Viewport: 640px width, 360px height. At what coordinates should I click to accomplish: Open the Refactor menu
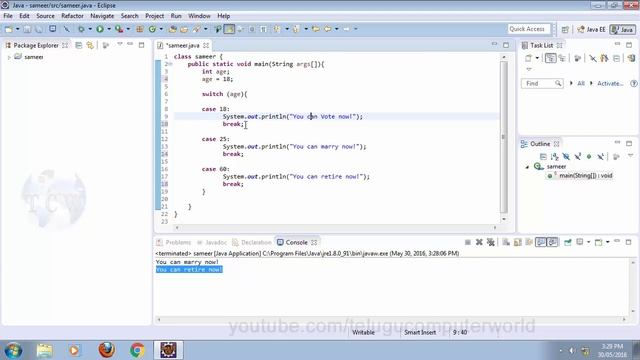pos(72,16)
